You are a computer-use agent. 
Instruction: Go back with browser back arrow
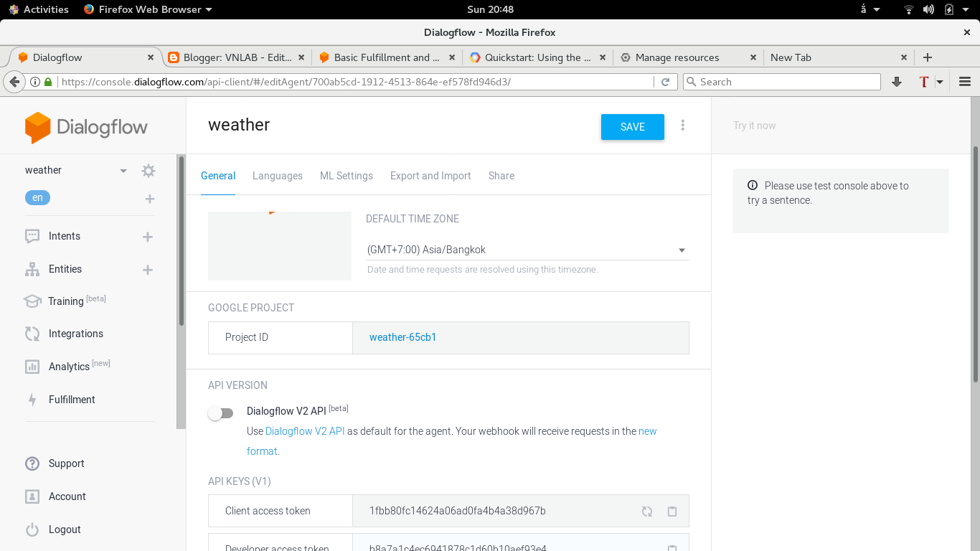[x=14, y=82]
